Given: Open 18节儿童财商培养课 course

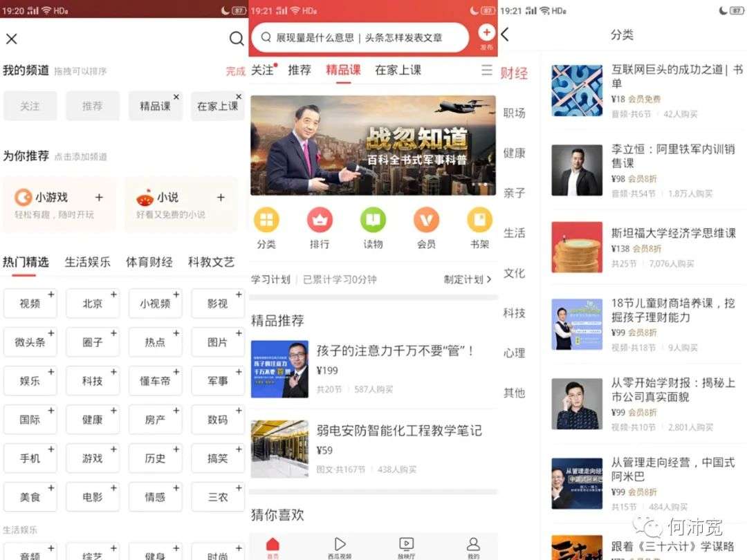Looking at the screenshot, I should 647,325.
